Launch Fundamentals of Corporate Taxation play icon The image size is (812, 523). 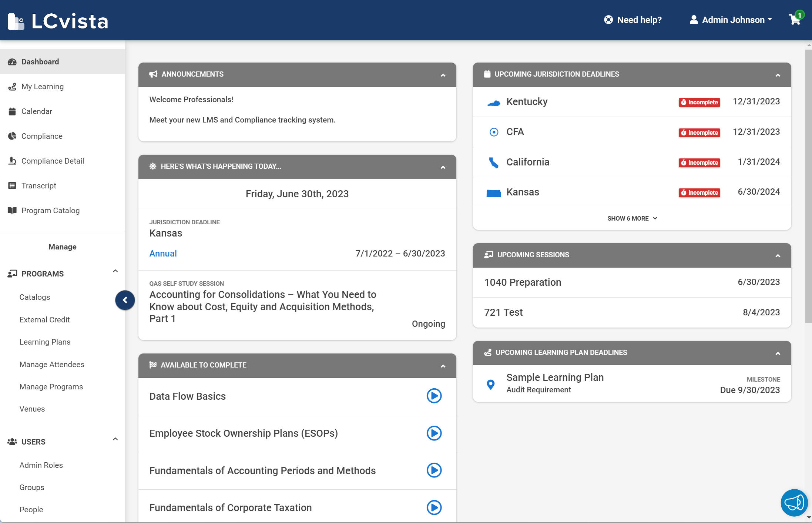click(x=434, y=507)
